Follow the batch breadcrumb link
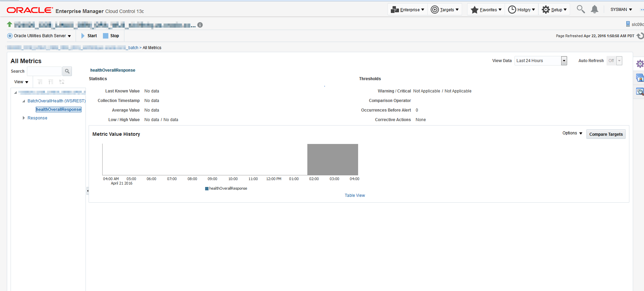Image resolution: width=644 pixels, height=291 pixels. [133, 48]
